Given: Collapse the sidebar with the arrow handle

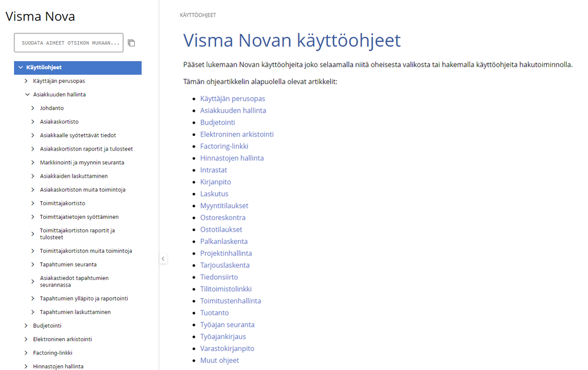Looking at the screenshot, I should [163, 259].
